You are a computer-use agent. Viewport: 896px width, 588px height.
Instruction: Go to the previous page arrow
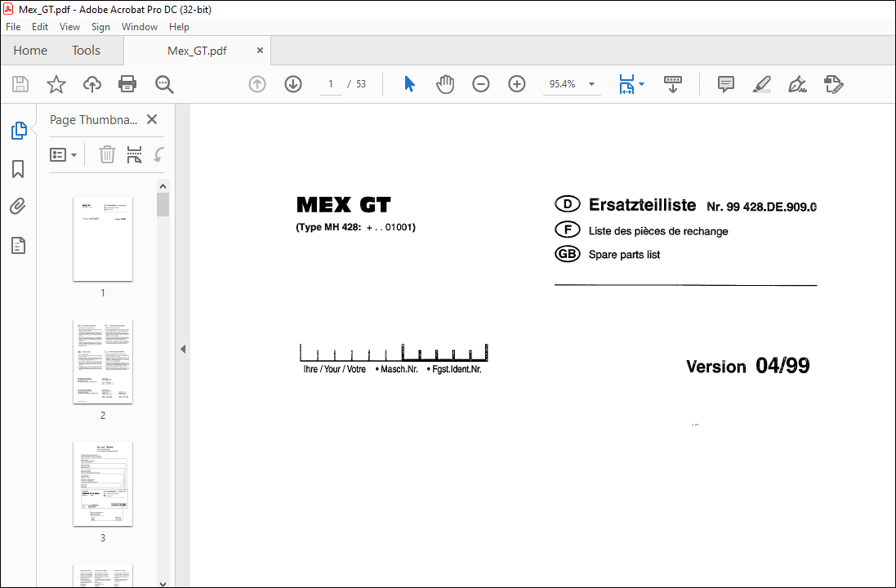point(257,84)
